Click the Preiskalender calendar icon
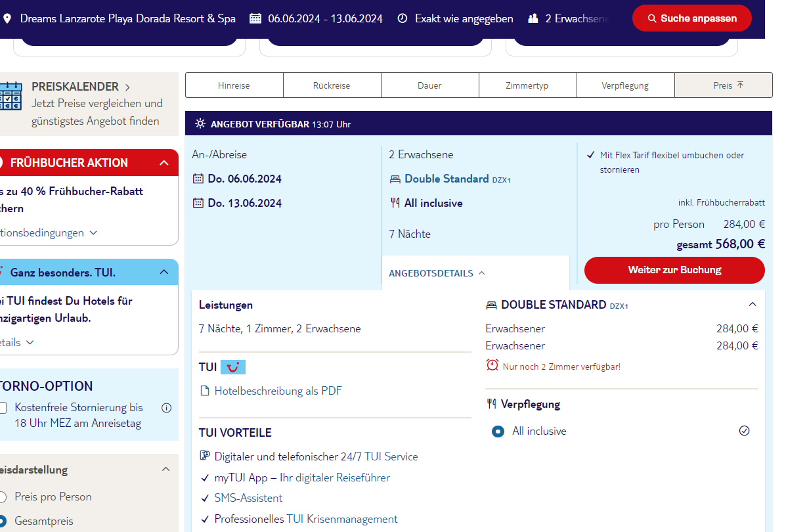 click(11, 97)
